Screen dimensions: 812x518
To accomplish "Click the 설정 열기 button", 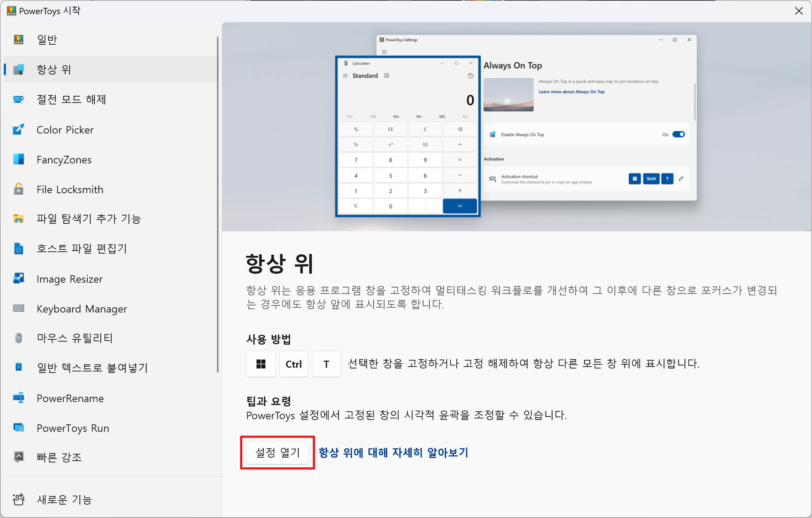I will pos(278,453).
